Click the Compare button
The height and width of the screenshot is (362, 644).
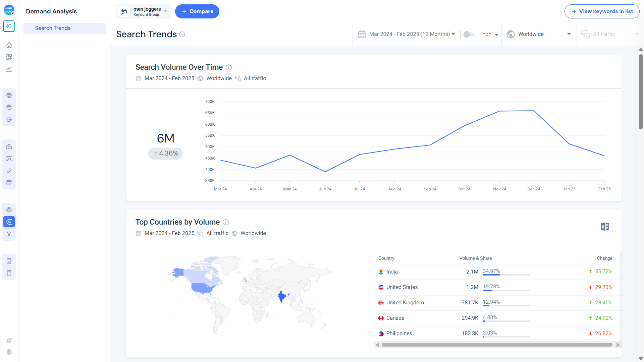(x=197, y=11)
